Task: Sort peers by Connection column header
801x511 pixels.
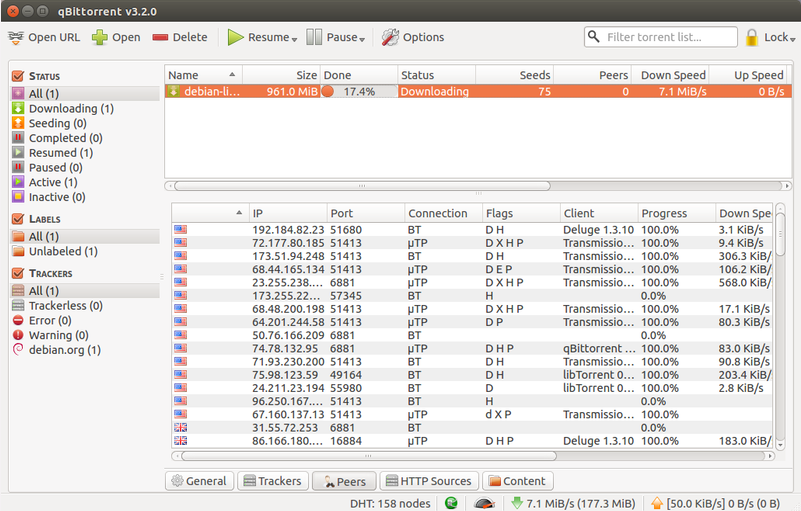Action: [x=443, y=213]
